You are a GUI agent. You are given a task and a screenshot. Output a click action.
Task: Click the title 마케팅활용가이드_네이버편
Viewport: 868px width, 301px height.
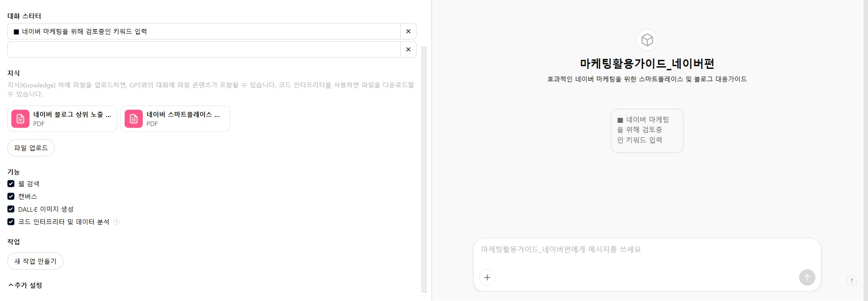(x=647, y=63)
